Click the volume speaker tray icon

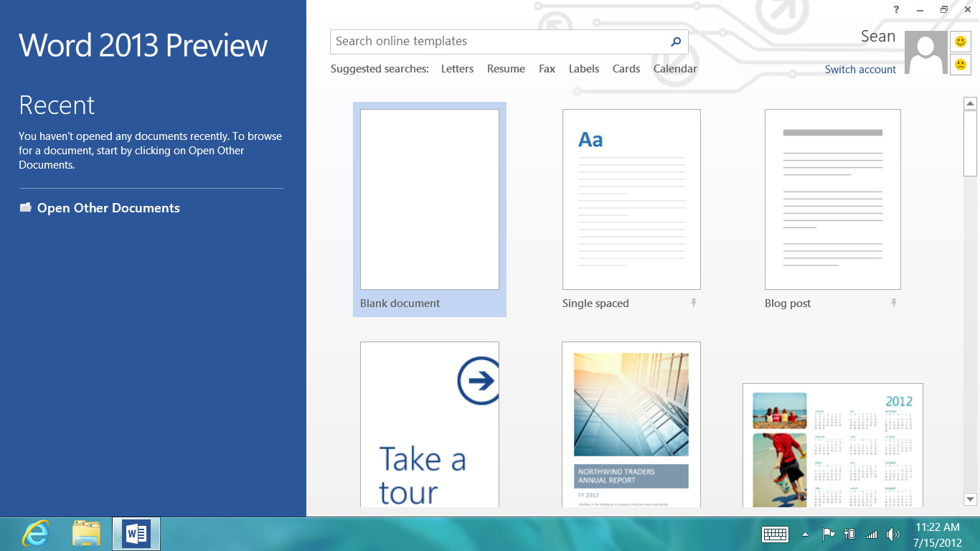click(x=892, y=534)
